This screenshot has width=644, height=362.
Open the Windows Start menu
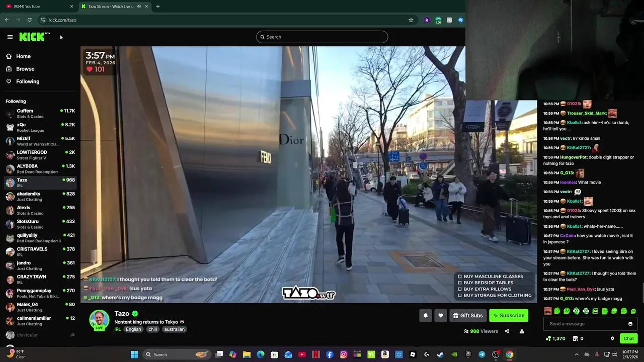(x=134, y=354)
